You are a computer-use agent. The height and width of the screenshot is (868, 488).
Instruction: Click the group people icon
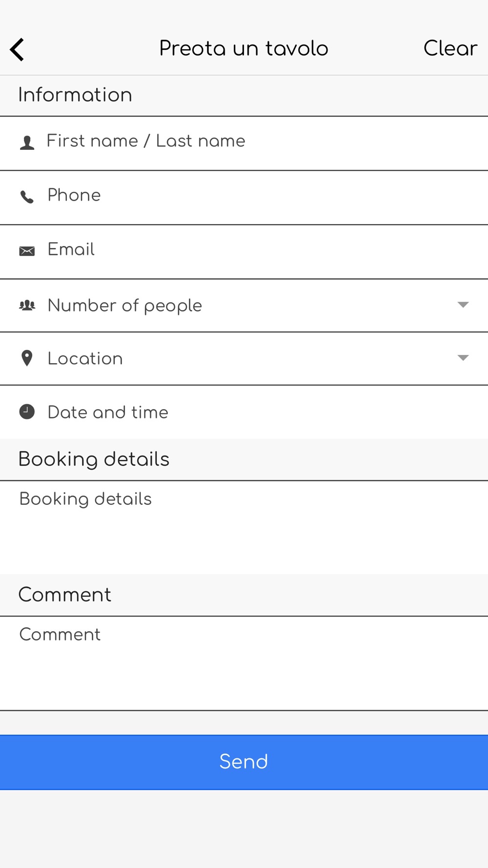pyautogui.click(x=27, y=306)
